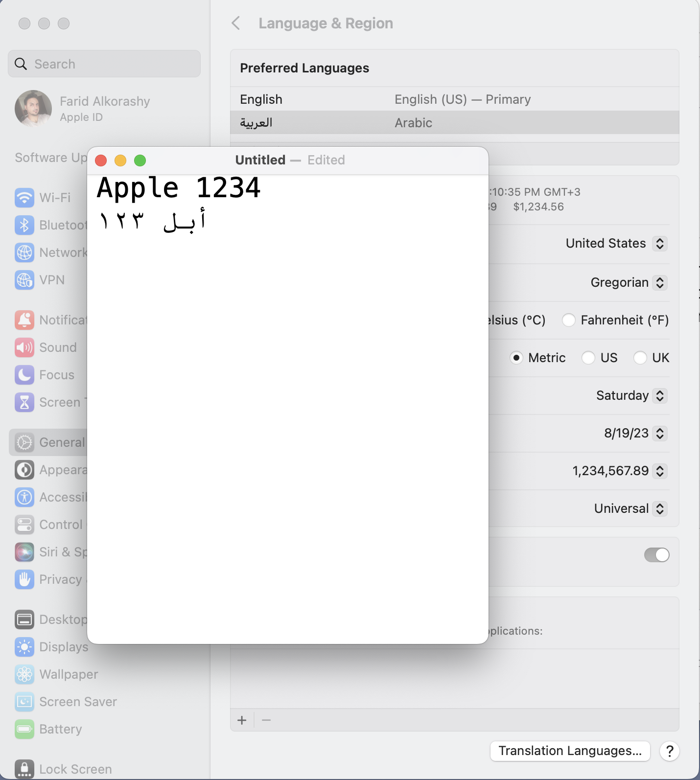Open the Bluetooth icon in sidebar

coord(24,225)
